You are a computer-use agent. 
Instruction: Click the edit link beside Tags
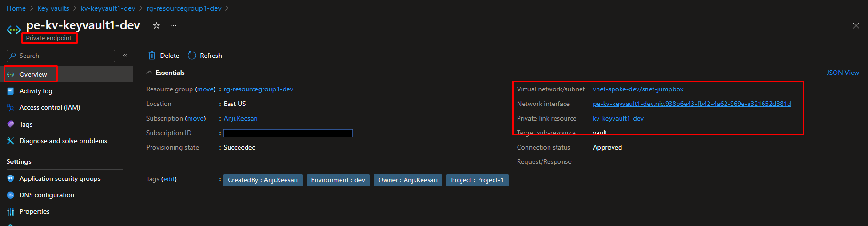coord(169,179)
